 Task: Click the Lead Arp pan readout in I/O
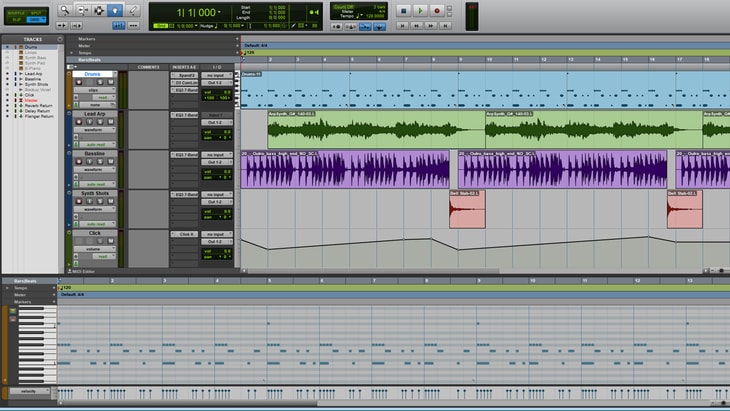pos(217,138)
